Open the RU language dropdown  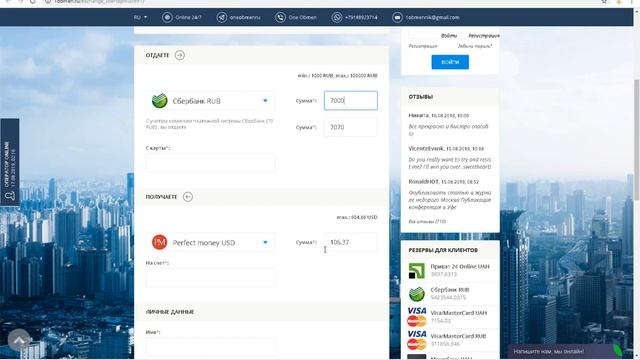[x=140, y=18]
